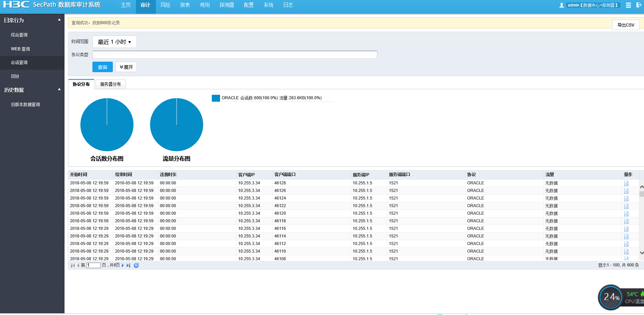Click the logout door icon
The image size is (644, 315).
638,5
